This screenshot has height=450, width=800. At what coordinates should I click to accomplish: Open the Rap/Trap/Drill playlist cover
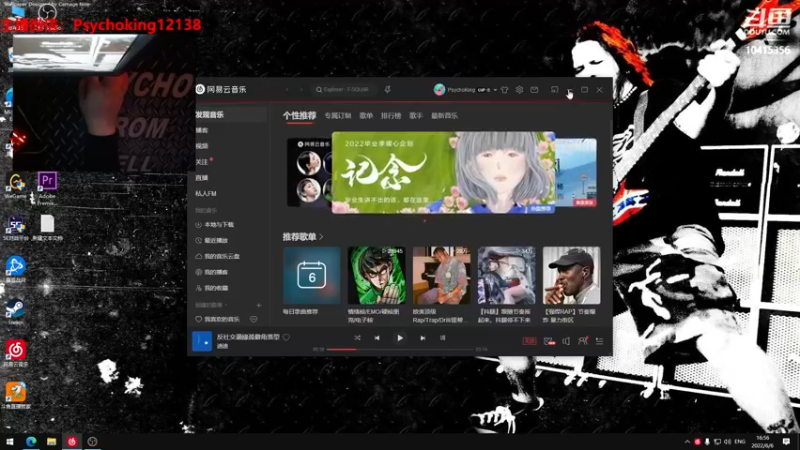tap(441, 276)
